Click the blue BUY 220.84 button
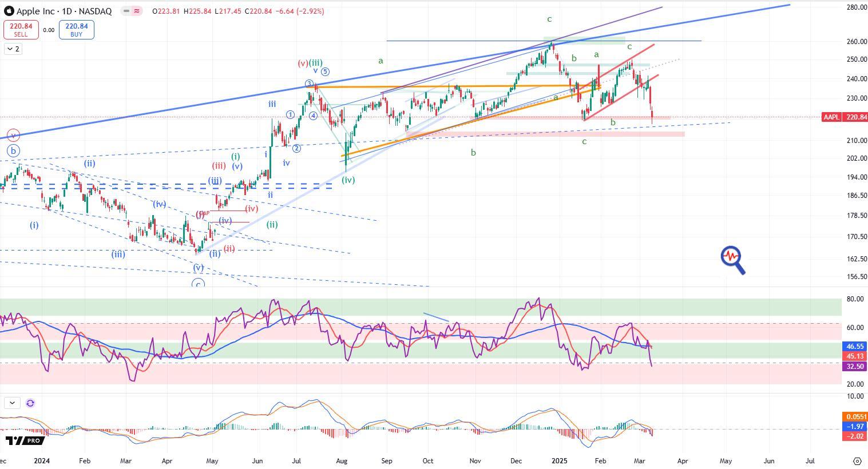The height and width of the screenshot is (469, 868). click(x=76, y=30)
